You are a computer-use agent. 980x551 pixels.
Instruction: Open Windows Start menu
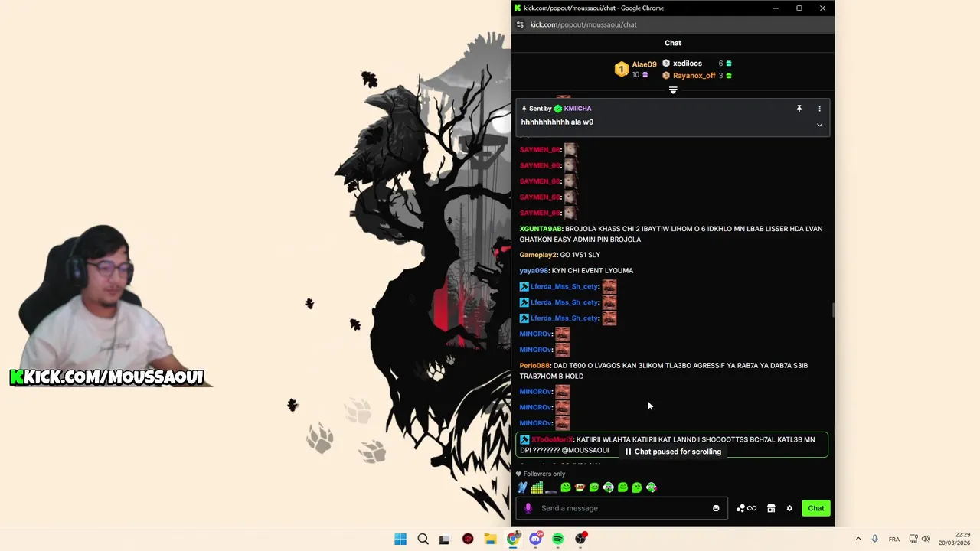click(400, 539)
